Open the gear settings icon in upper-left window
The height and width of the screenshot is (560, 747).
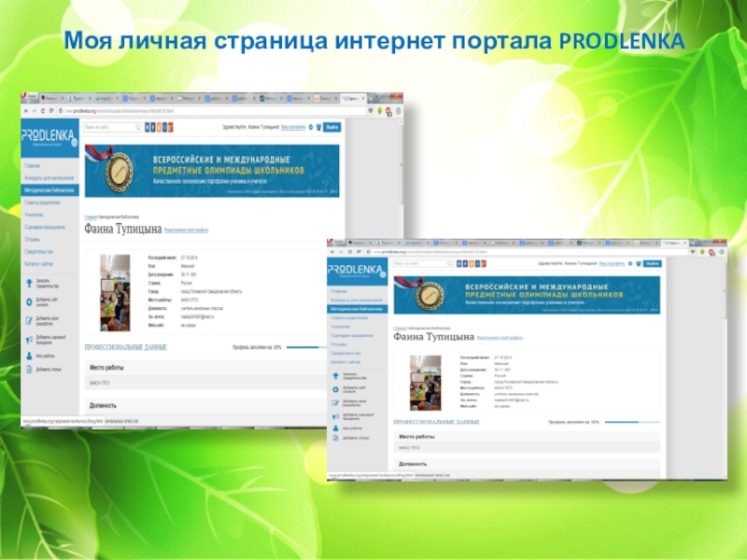310,127
